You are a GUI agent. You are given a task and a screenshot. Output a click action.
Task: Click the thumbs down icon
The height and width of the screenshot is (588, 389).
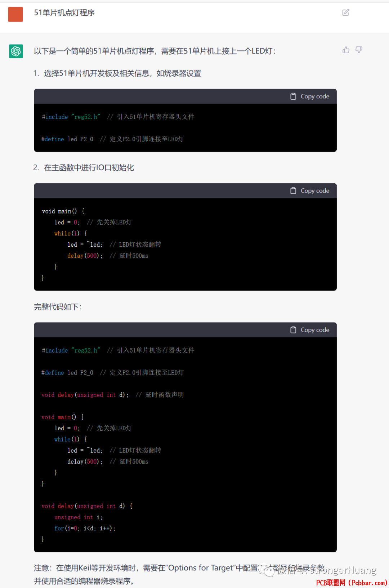359,50
